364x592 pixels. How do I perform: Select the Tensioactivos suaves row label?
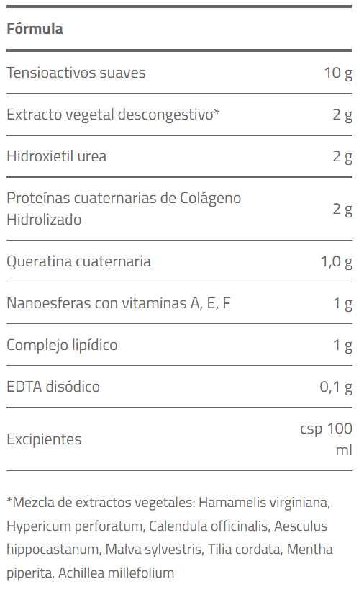pos(76,73)
